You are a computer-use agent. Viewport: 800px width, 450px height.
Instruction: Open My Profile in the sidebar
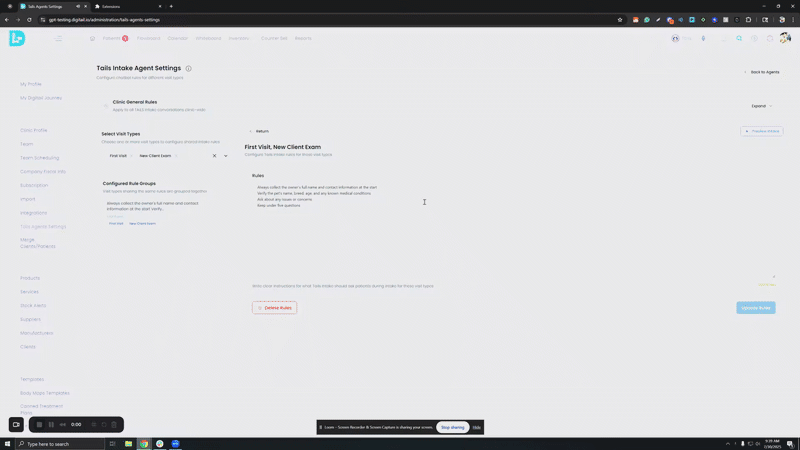(31, 84)
